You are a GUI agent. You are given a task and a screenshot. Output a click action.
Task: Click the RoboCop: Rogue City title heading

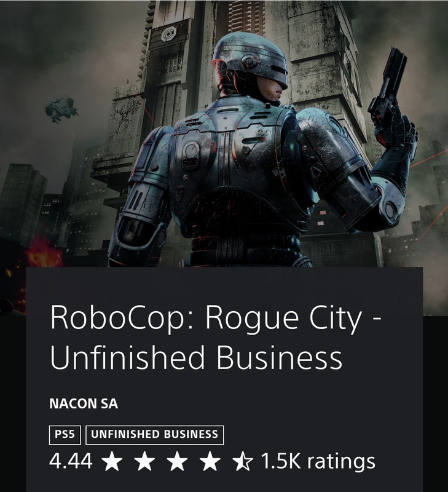216,318
